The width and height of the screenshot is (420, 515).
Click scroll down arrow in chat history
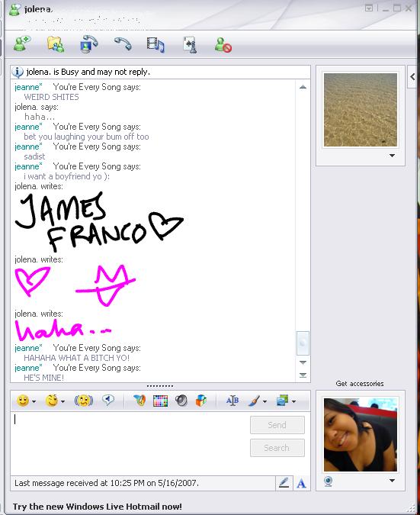pos(303,362)
